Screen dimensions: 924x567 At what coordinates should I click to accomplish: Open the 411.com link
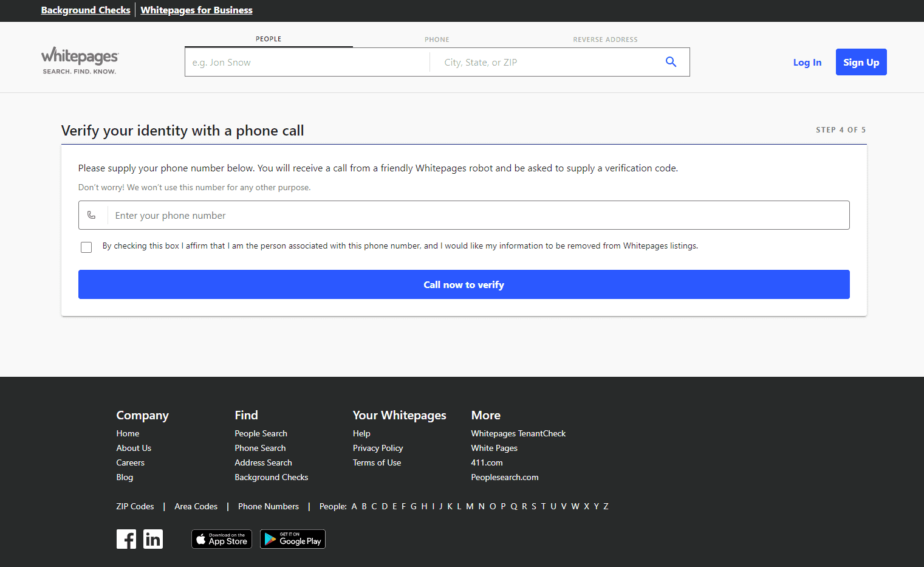(487, 462)
